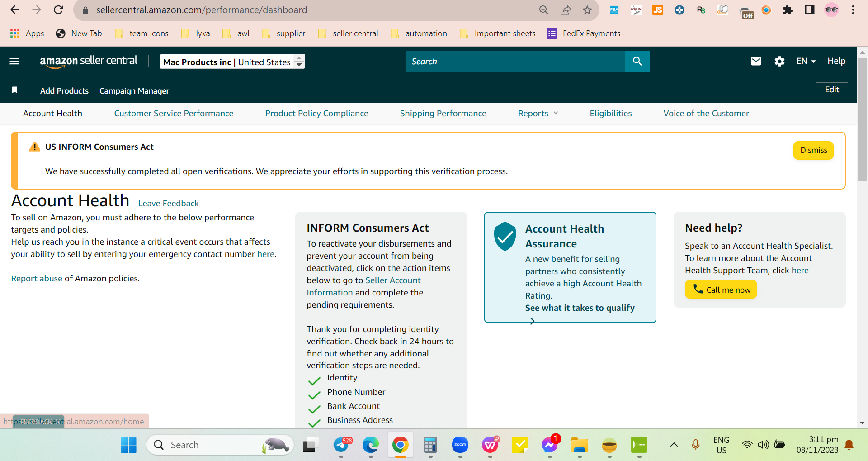Open Telegram from the taskbar

tap(341, 445)
